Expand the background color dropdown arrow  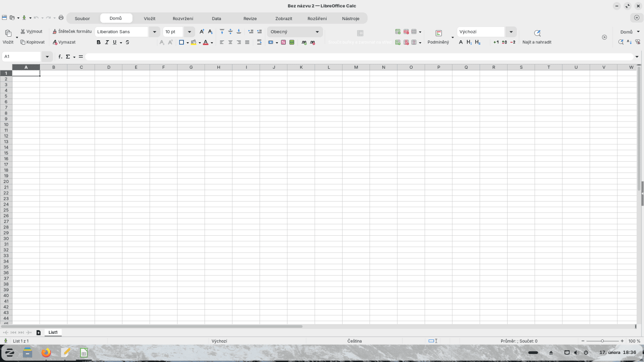click(200, 43)
